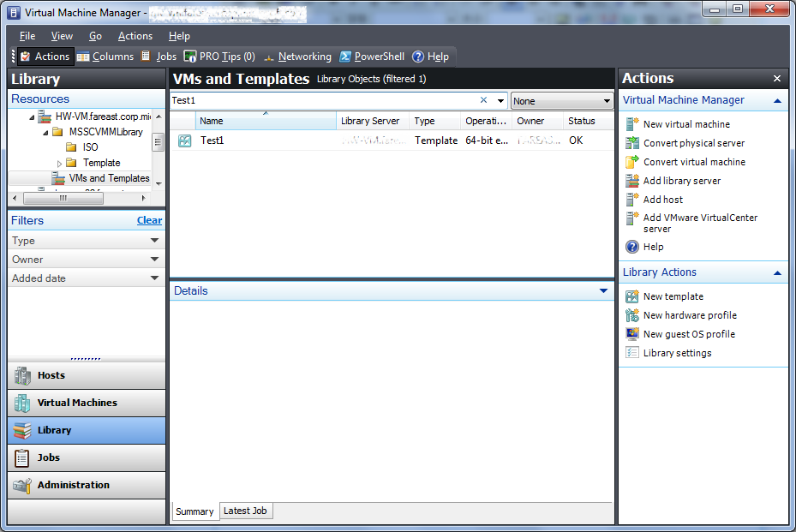
Task: Click the Library navigation icon
Action: [x=22, y=430]
